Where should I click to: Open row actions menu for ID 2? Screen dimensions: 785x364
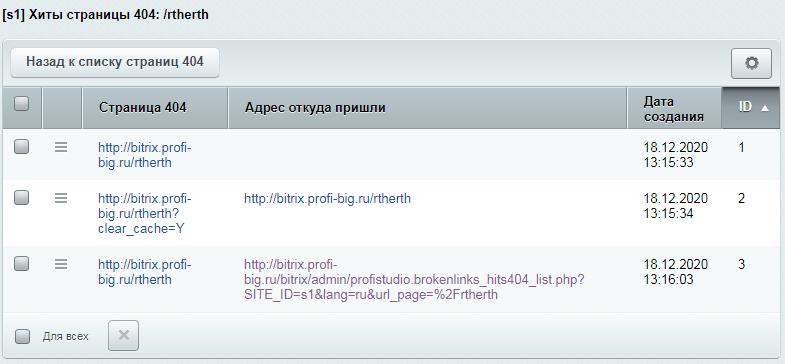point(61,198)
